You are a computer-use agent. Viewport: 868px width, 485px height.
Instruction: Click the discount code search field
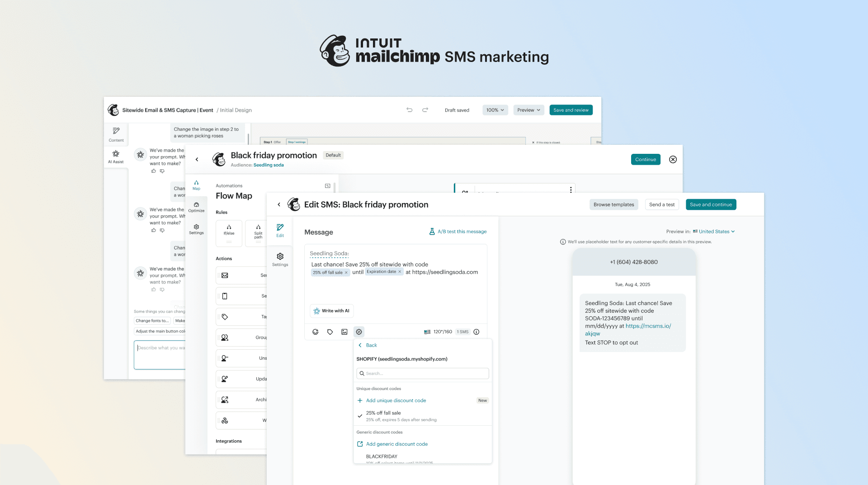422,373
